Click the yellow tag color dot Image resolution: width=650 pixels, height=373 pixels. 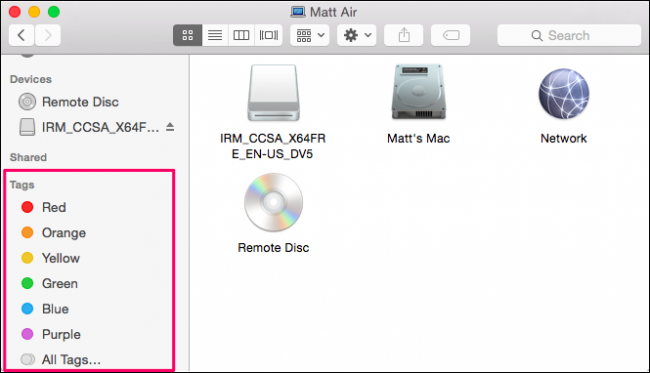(27, 258)
